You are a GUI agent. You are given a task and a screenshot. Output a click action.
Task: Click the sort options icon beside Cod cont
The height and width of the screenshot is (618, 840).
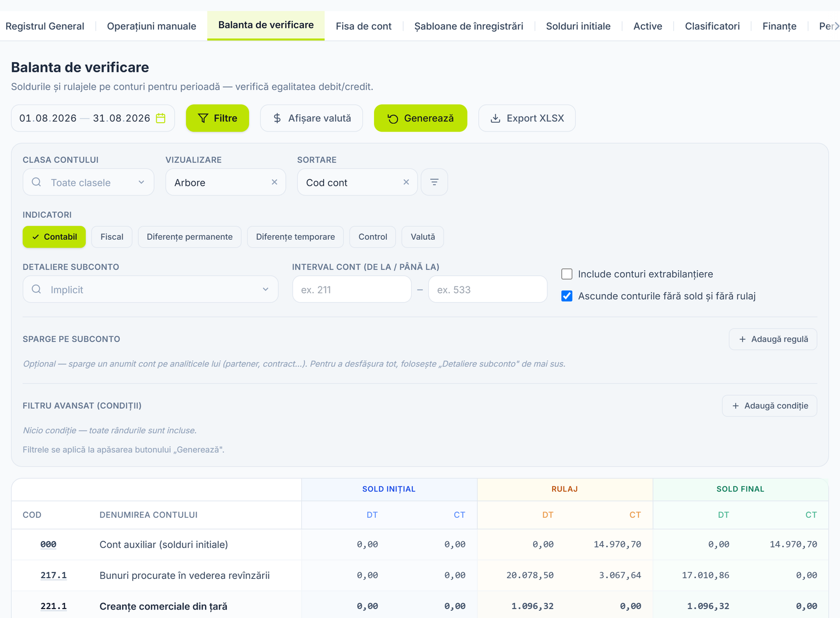(x=434, y=182)
